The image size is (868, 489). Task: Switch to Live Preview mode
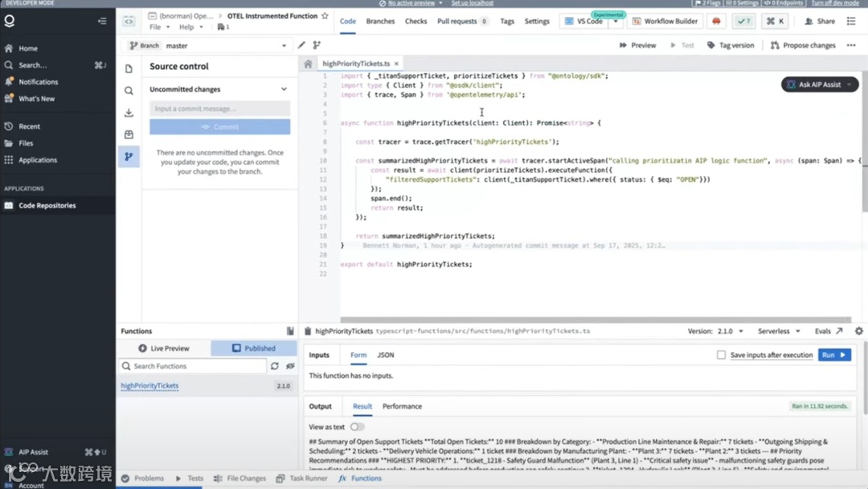click(x=164, y=348)
